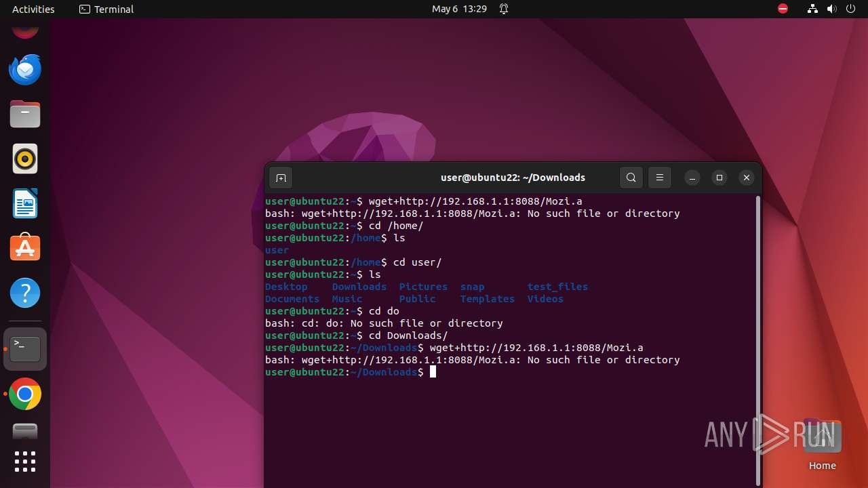The height and width of the screenshot is (488, 868).
Task: Click the 'snap' directory name
Action: pyautogui.click(x=473, y=287)
